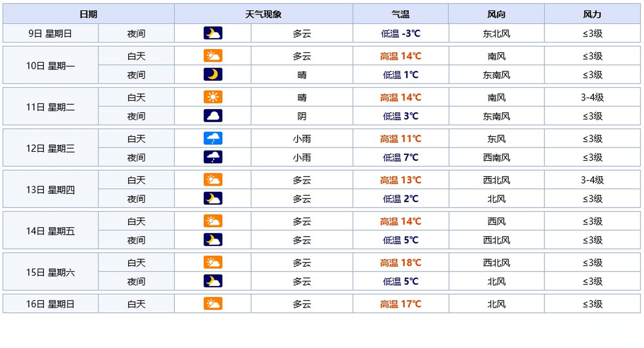
Task: Select the 10日 星期一 date cell
Action: tap(50, 66)
